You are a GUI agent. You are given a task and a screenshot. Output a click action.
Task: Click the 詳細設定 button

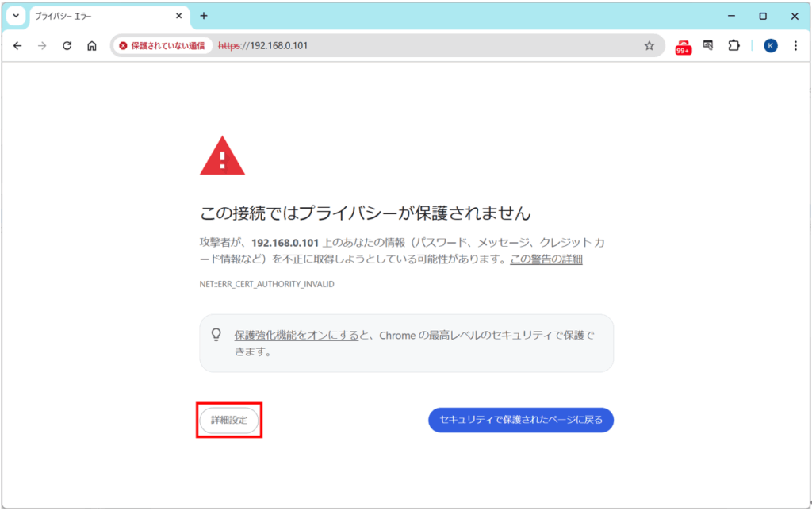pyautogui.click(x=229, y=420)
